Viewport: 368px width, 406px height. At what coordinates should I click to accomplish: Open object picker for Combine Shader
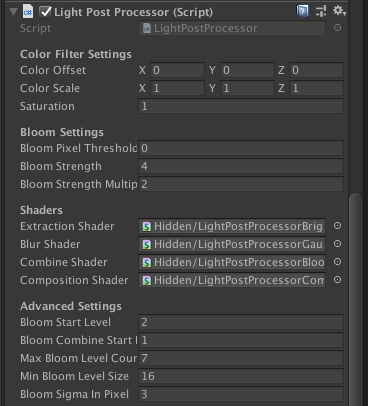click(x=337, y=262)
